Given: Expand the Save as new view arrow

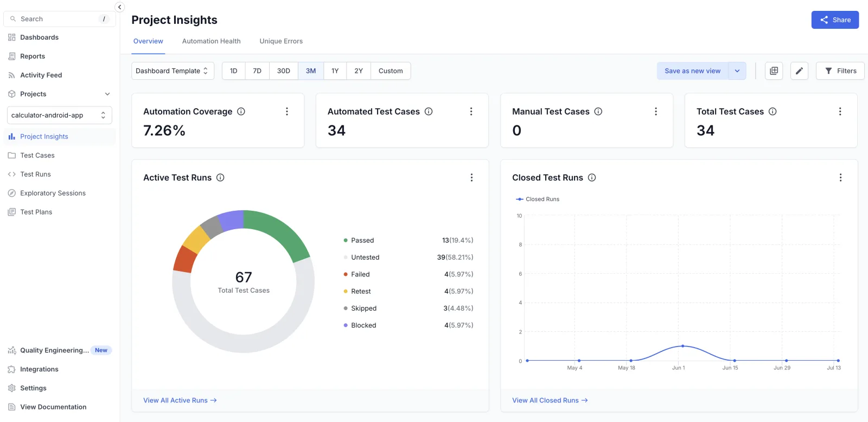Looking at the screenshot, I should pyautogui.click(x=737, y=71).
